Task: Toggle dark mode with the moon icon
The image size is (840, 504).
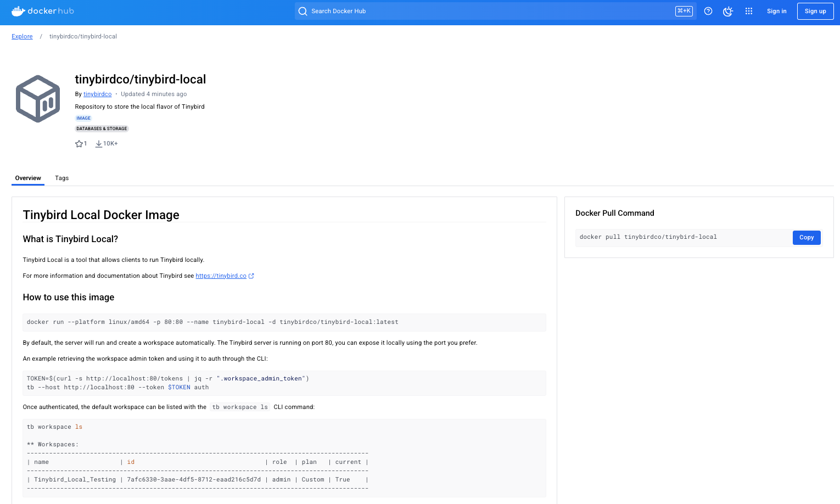Action: click(728, 11)
